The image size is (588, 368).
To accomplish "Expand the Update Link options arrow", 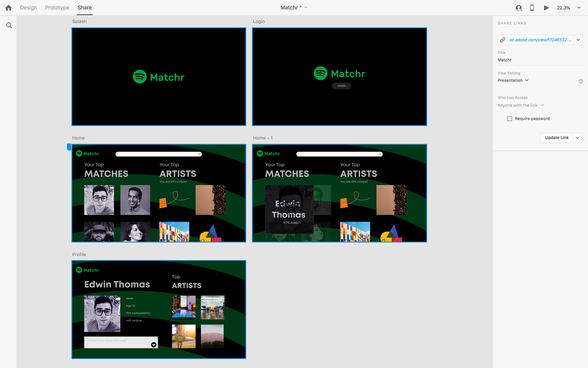I will (x=577, y=138).
